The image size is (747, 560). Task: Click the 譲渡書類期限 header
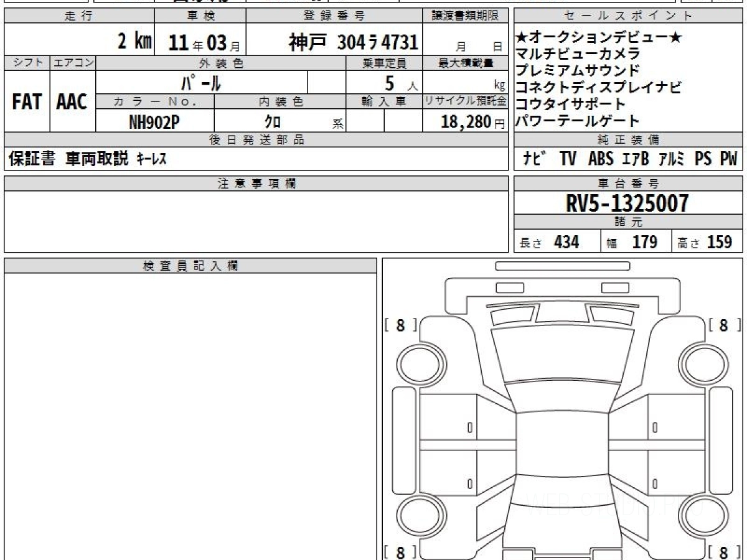[x=466, y=16]
